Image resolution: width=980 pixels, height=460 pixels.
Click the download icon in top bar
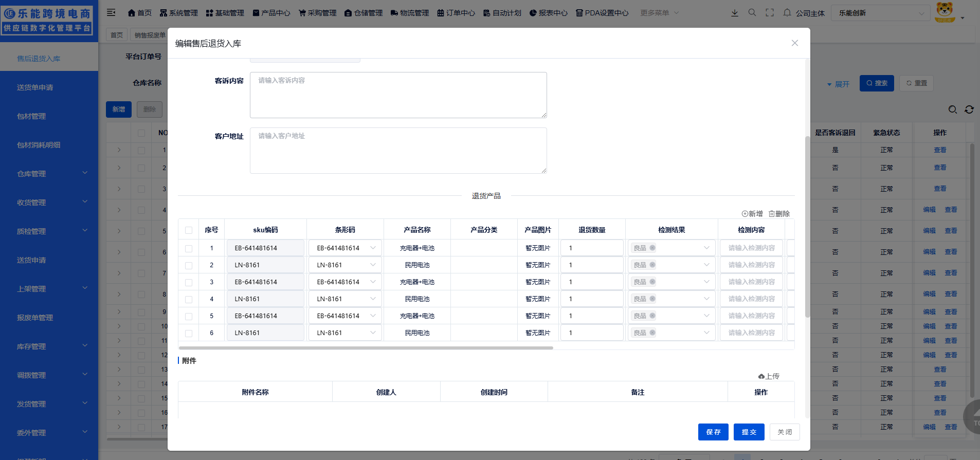[734, 13]
